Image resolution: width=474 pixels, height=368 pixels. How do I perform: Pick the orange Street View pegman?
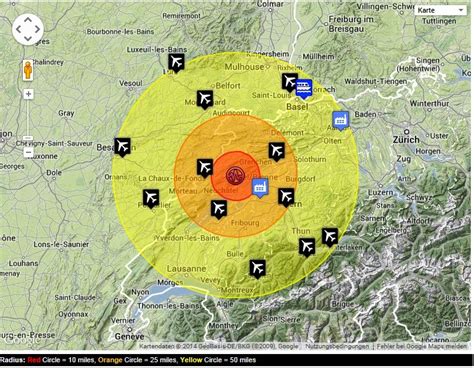(28, 70)
